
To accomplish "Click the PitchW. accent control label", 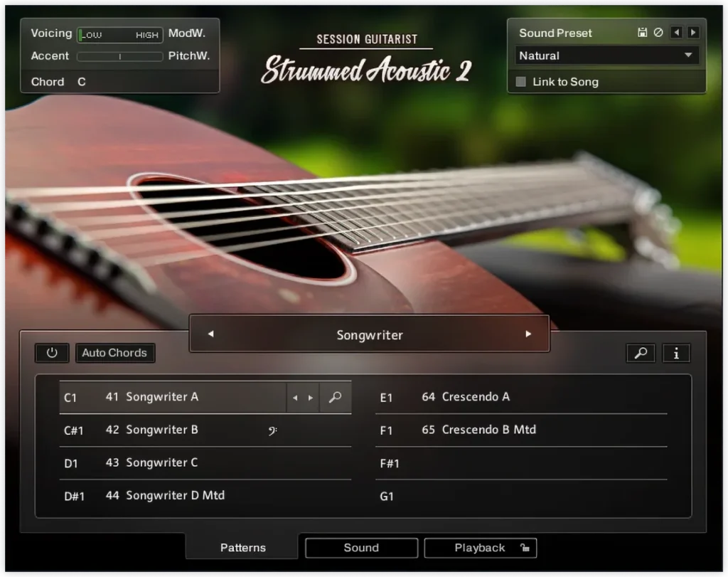I will [x=189, y=55].
